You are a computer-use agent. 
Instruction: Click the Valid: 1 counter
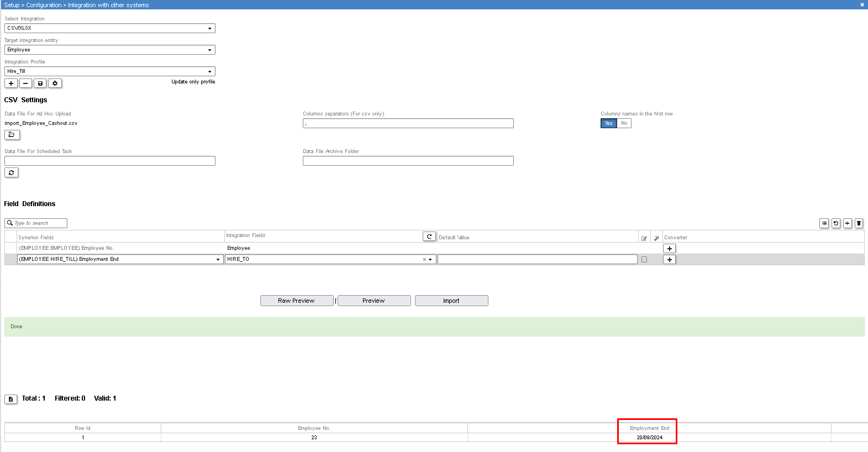(x=105, y=398)
